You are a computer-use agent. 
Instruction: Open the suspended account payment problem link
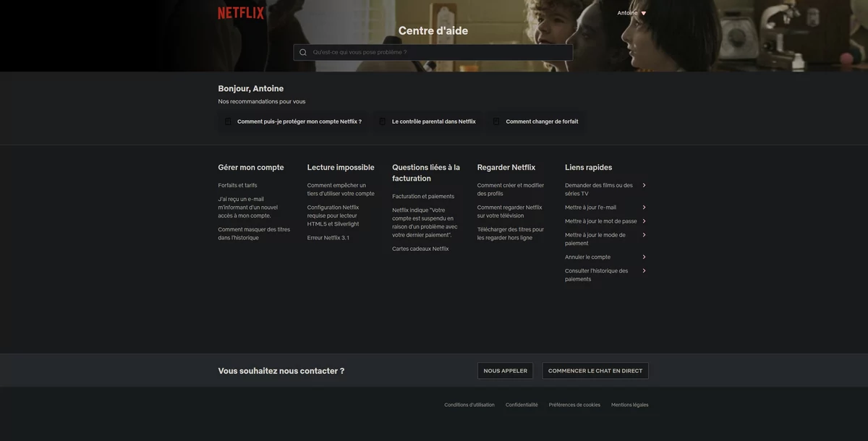[425, 223]
